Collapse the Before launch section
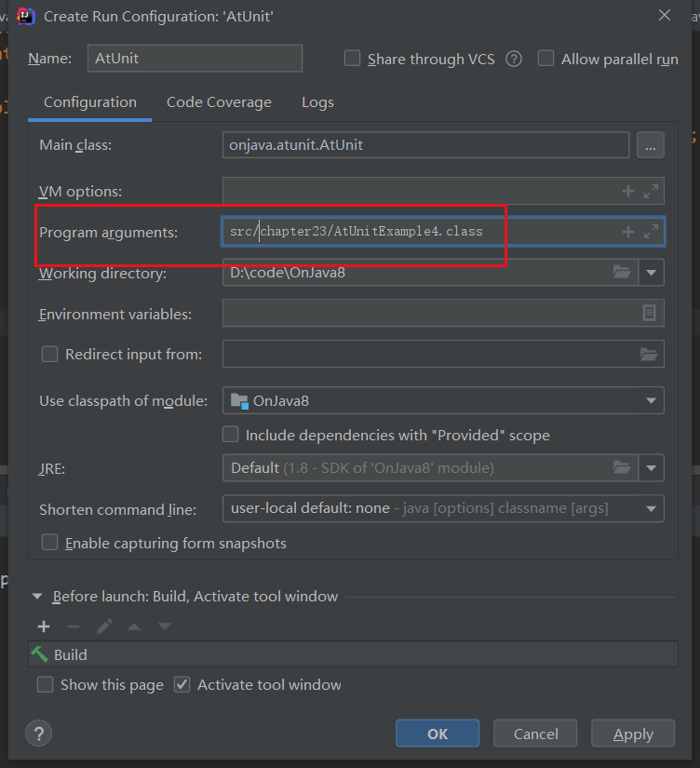 coord(37,596)
